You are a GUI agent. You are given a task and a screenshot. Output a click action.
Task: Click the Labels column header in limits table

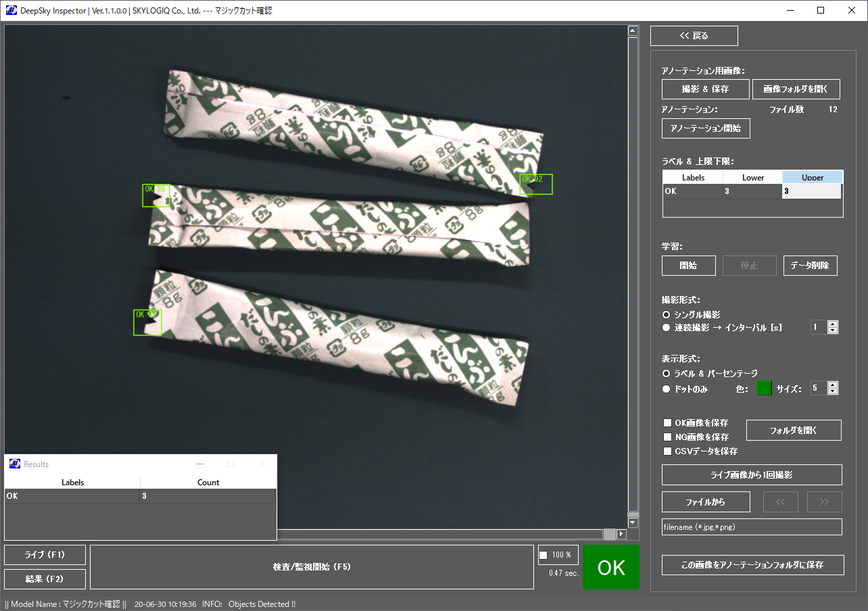[693, 178]
